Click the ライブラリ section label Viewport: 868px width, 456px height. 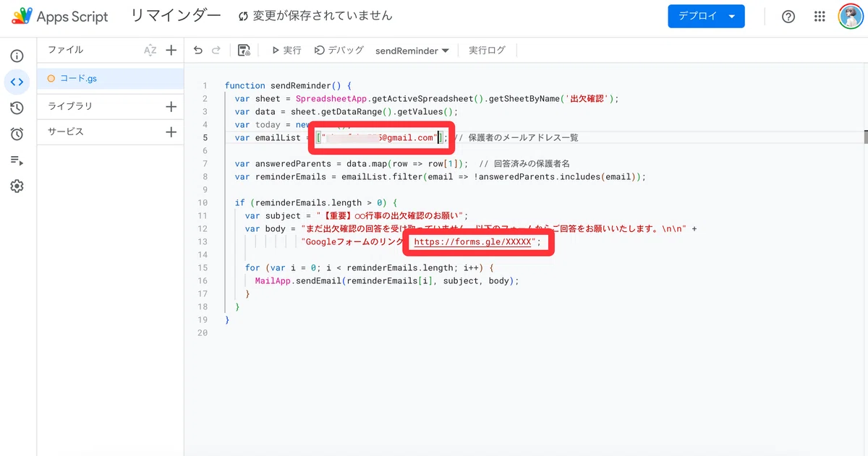click(70, 106)
